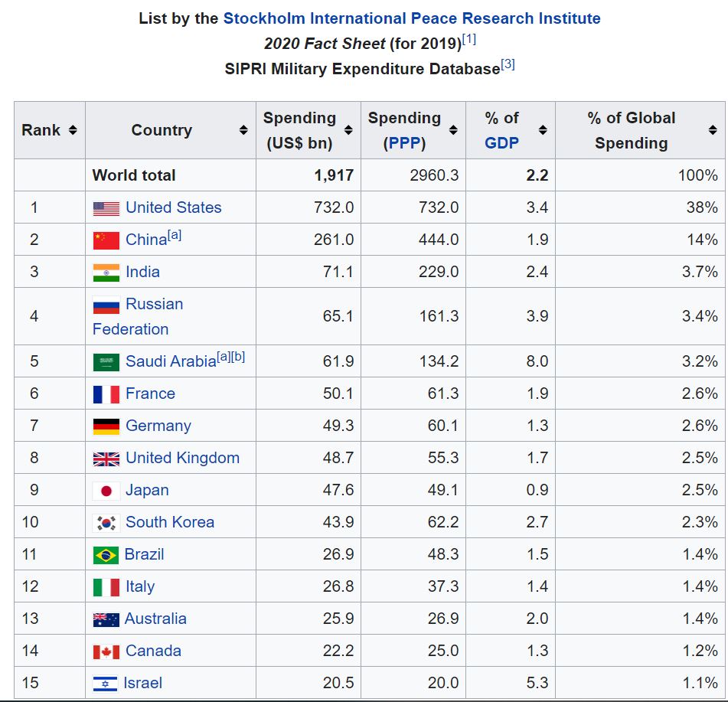This screenshot has width=728, height=702.
Task: Follow footnote [b] next to Saudi Arabia
Action: click(x=238, y=357)
